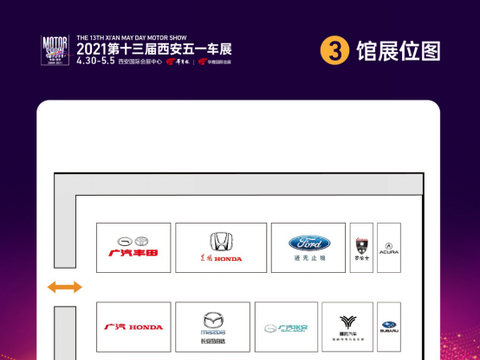The height and width of the screenshot is (360, 480).
Task: Click the Ford slogan 进无止境
Action: pyautogui.click(x=309, y=258)
